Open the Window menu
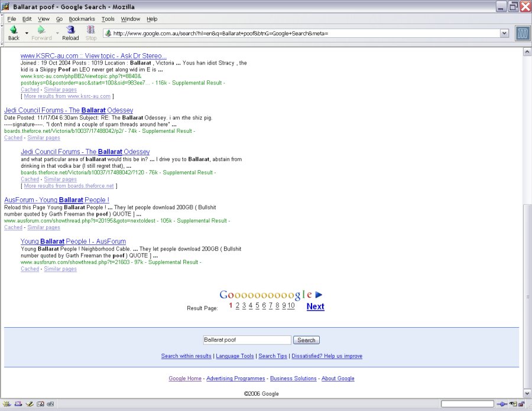The height and width of the screenshot is (411, 532). [x=131, y=19]
